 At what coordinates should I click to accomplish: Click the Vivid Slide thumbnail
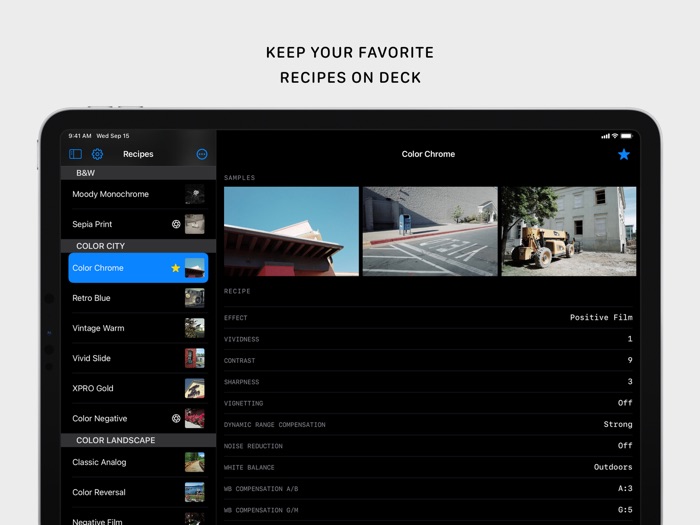pos(195,358)
